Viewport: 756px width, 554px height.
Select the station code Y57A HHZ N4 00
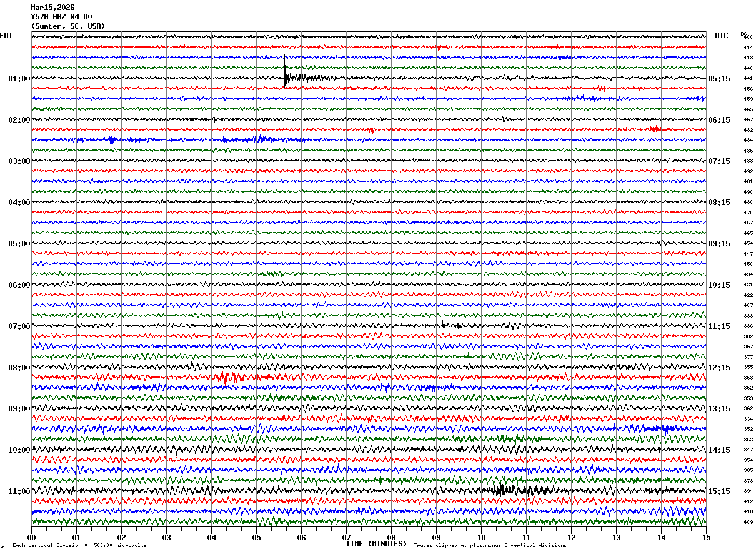tap(61, 17)
